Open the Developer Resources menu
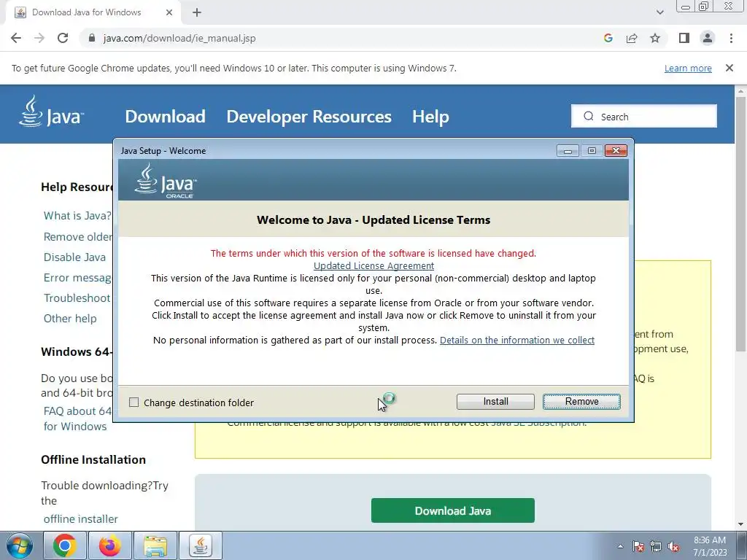Screen dimensions: 747x560 [309, 116]
